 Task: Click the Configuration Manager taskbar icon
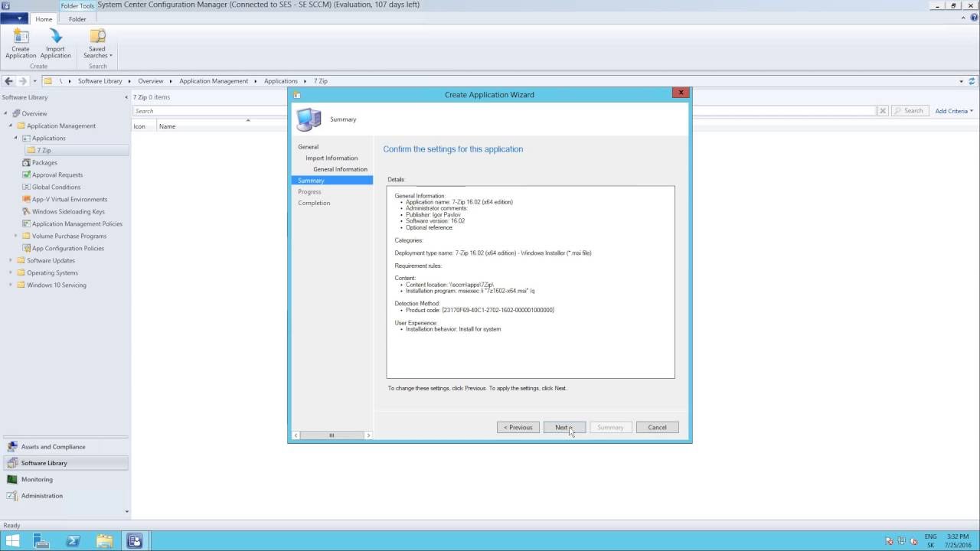[135, 541]
